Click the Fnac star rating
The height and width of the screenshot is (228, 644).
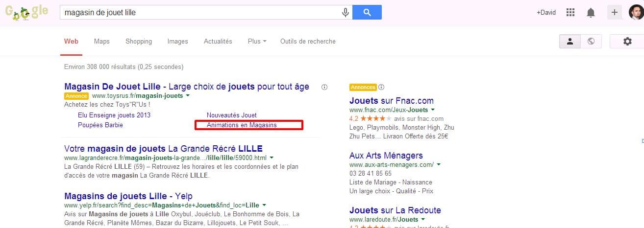coord(376,119)
